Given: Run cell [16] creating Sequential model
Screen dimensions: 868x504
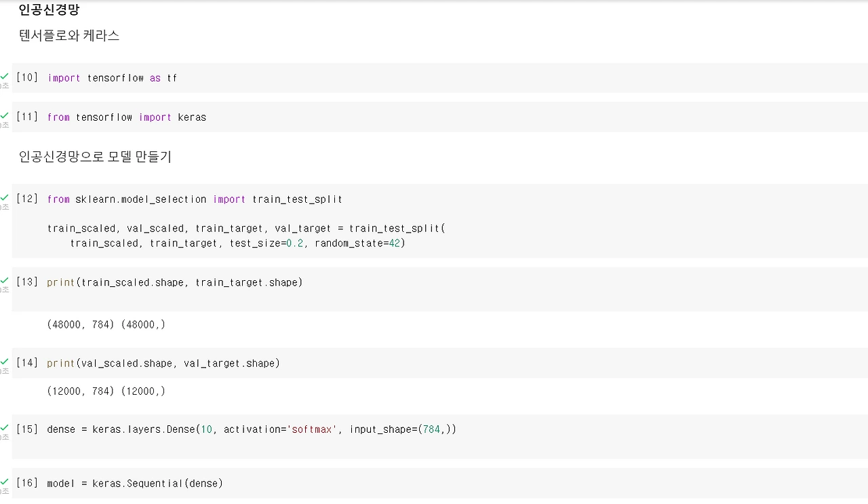Looking at the screenshot, I should tap(27, 483).
